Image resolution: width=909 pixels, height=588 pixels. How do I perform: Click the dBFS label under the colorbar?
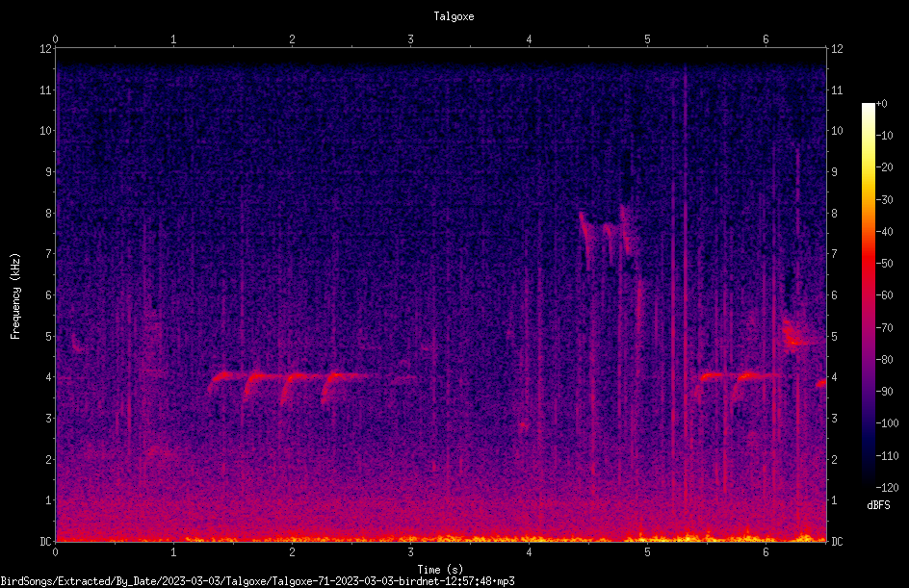tap(878, 505)
